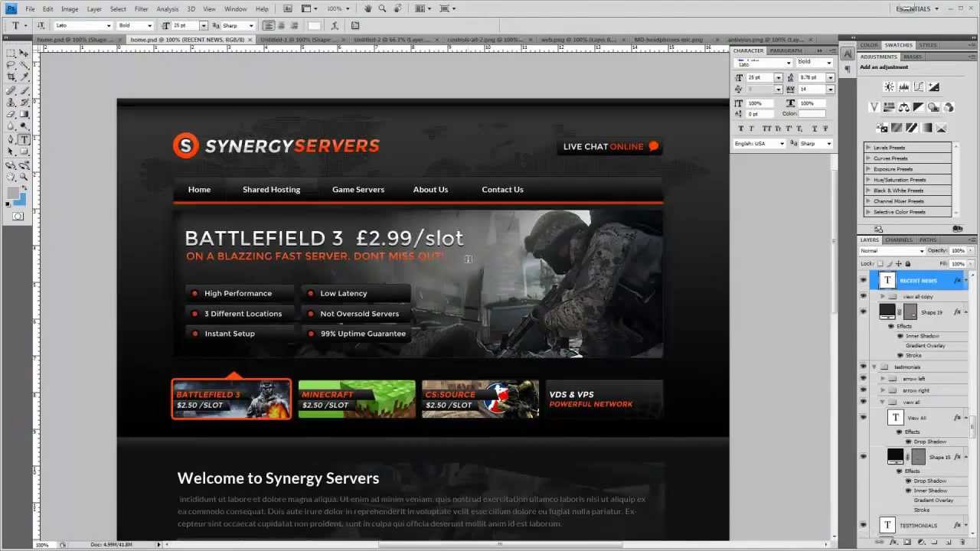The width and height of the screenshot is (980, 551).
Task: Add an Exposure adjustment
Action: click(x=933, y=87)
